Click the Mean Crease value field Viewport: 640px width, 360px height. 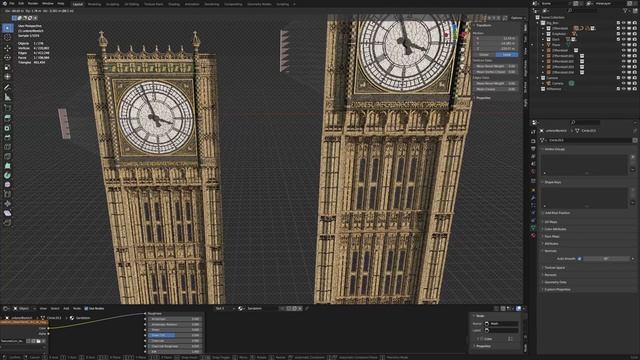click(x=496, y=89)
